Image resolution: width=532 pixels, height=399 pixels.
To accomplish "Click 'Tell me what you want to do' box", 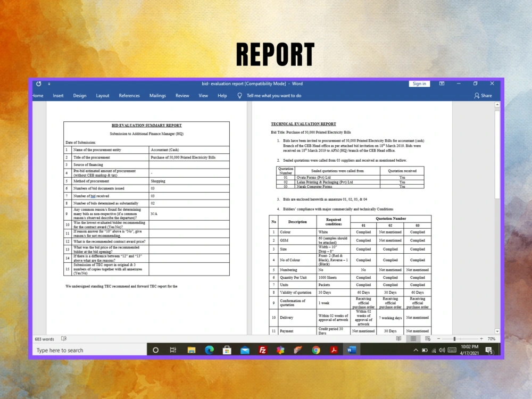I will click(x=274, y=96).
